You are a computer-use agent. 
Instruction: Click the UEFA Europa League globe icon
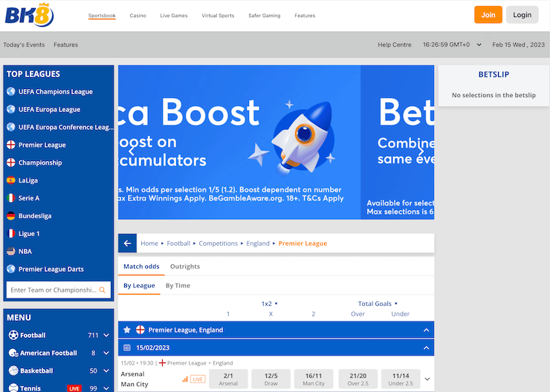[x=11, y=109]
